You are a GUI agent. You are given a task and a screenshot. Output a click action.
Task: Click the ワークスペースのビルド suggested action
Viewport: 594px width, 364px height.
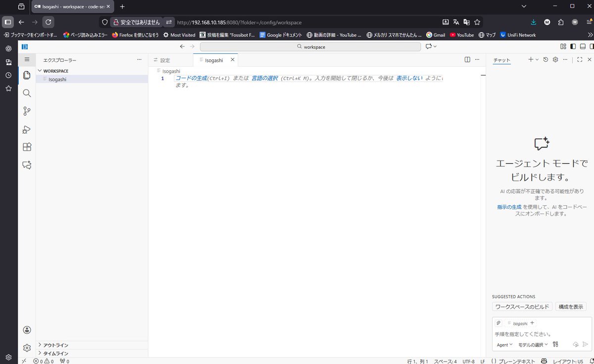pyautogui.click(x=522, y=306)
